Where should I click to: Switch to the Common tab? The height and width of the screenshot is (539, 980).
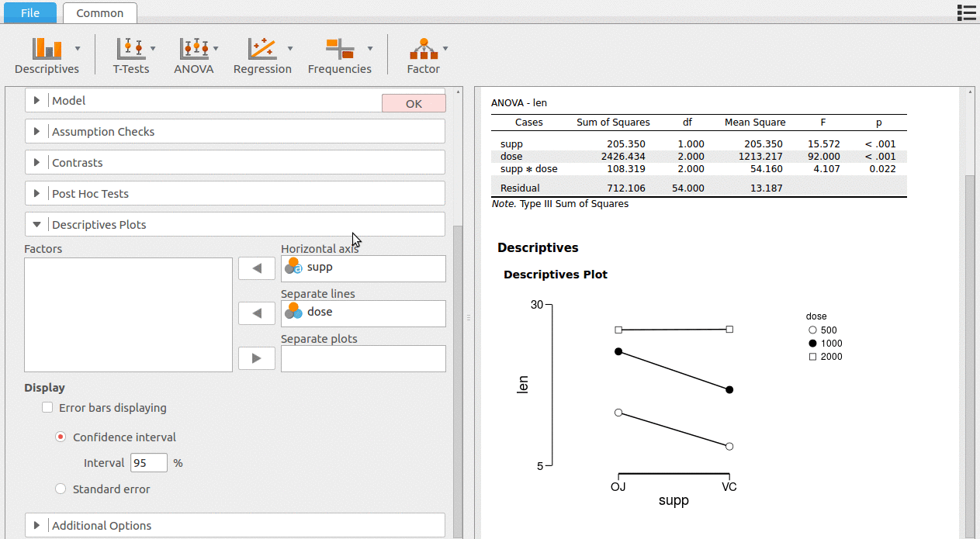pyautogui.click(x=100, y=12)
